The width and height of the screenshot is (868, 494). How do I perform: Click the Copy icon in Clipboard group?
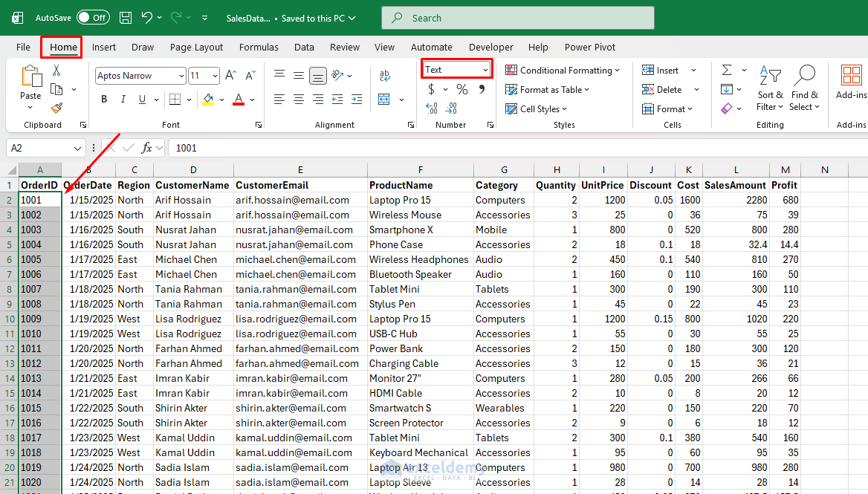point(56,89)
